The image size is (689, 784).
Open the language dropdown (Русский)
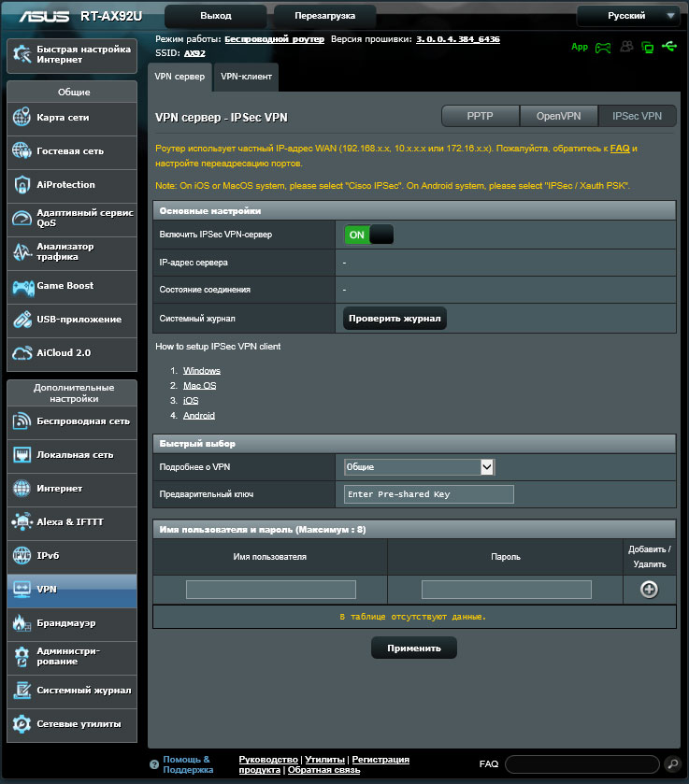point(628,16)
